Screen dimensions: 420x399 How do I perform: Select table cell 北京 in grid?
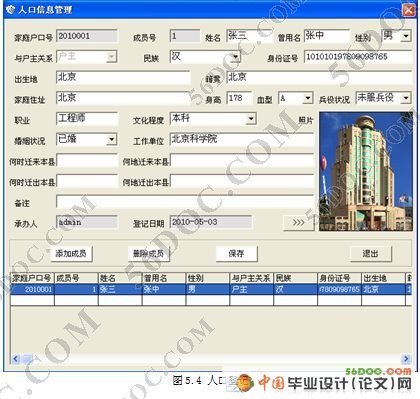click(383, 289)
